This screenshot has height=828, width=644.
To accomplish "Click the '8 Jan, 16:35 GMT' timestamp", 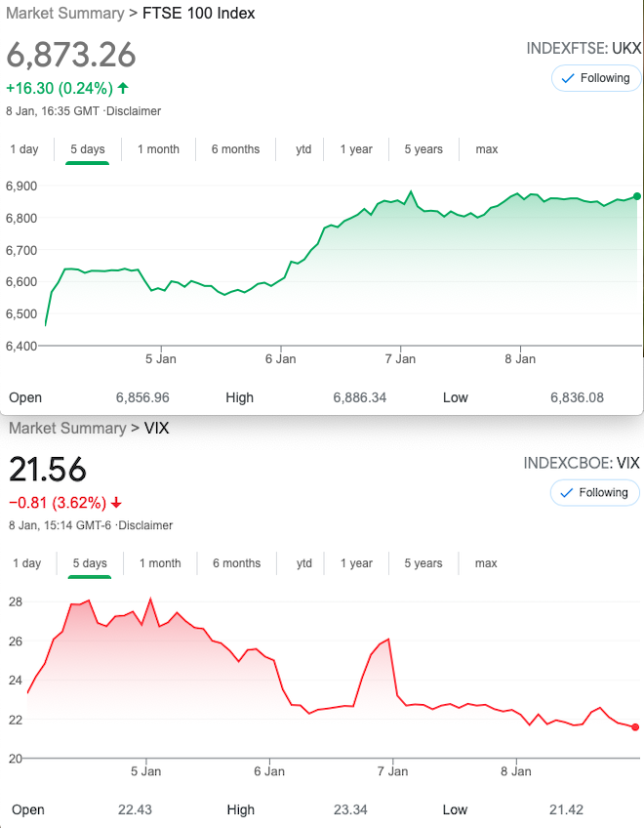I will 53,111.
